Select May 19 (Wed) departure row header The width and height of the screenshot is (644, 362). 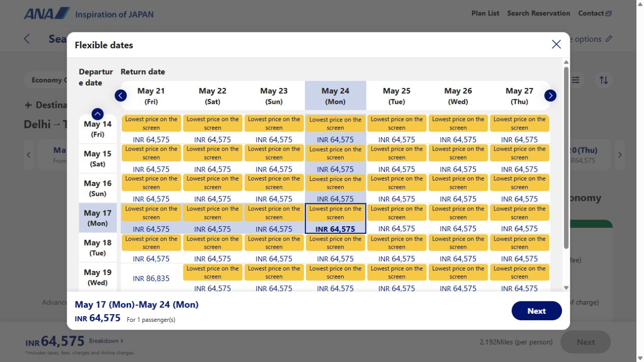point(98,277)
